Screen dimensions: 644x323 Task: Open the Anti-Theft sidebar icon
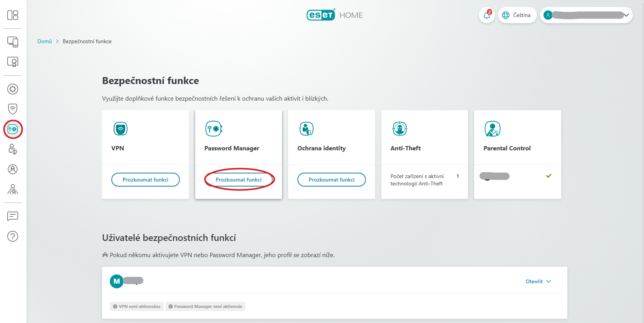click(13, 169)
